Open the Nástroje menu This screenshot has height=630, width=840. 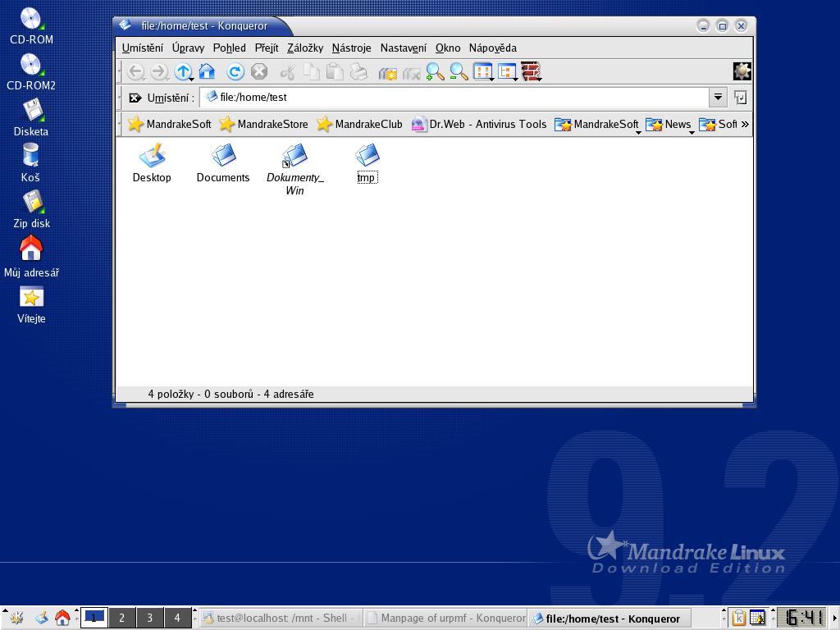[351, 48]
